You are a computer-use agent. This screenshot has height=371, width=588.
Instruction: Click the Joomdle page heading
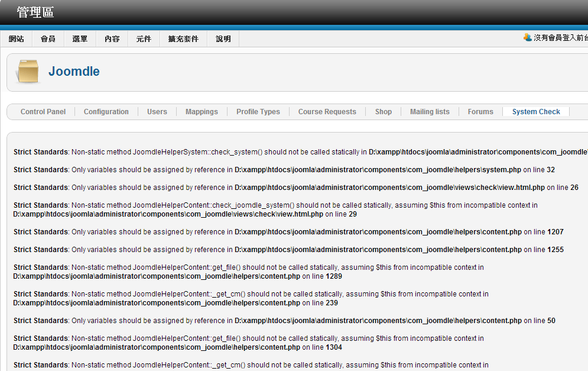point(74,72)
